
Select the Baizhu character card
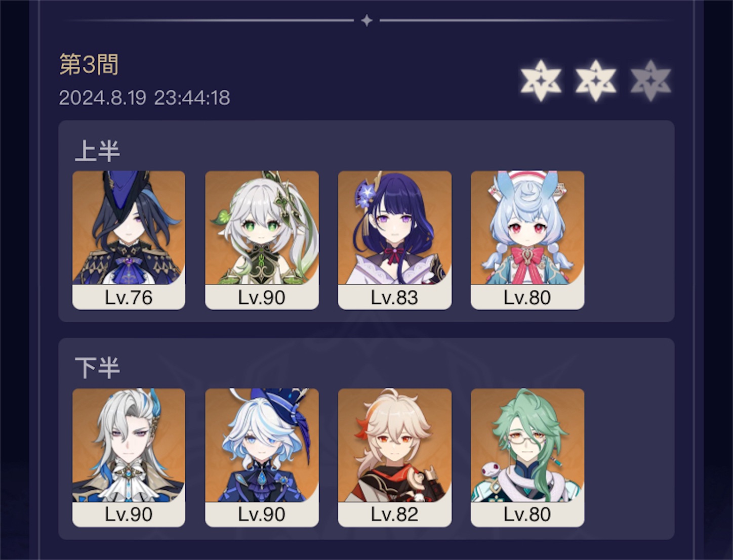point(527,458)
